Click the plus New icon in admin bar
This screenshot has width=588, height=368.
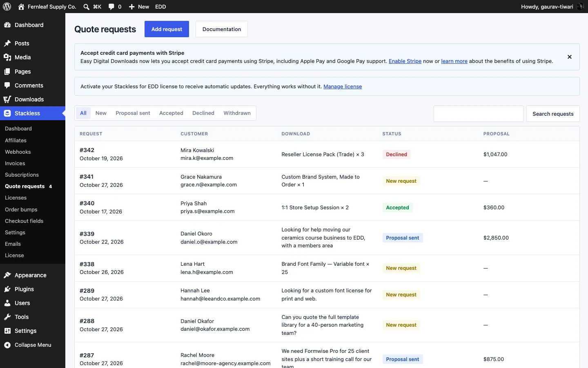tap(131, 7)
